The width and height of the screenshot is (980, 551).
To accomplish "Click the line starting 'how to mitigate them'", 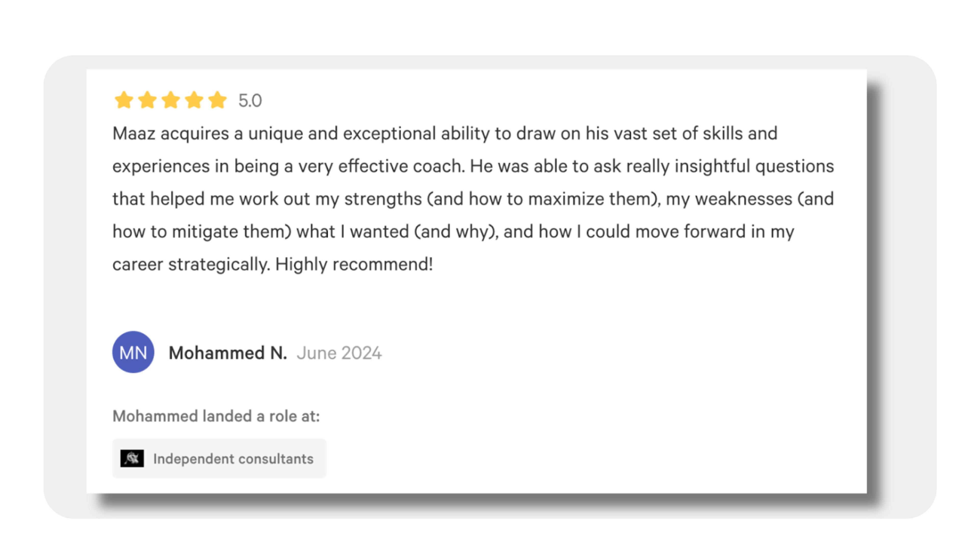I will click(x=453, y=232).
